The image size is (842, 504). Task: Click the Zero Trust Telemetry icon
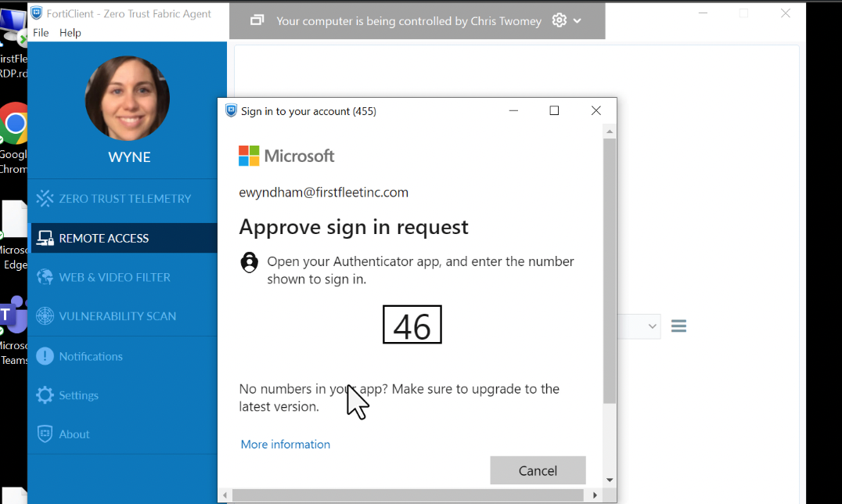[45, 199]
